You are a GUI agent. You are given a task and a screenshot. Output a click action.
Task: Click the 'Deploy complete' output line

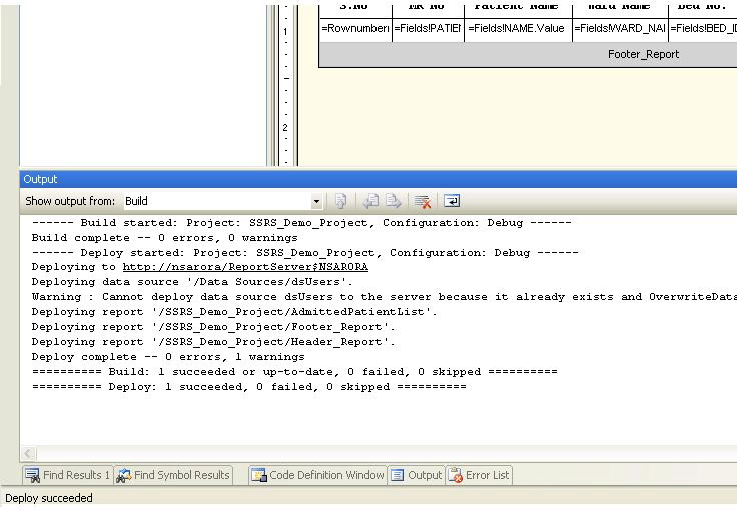[168, 357]
